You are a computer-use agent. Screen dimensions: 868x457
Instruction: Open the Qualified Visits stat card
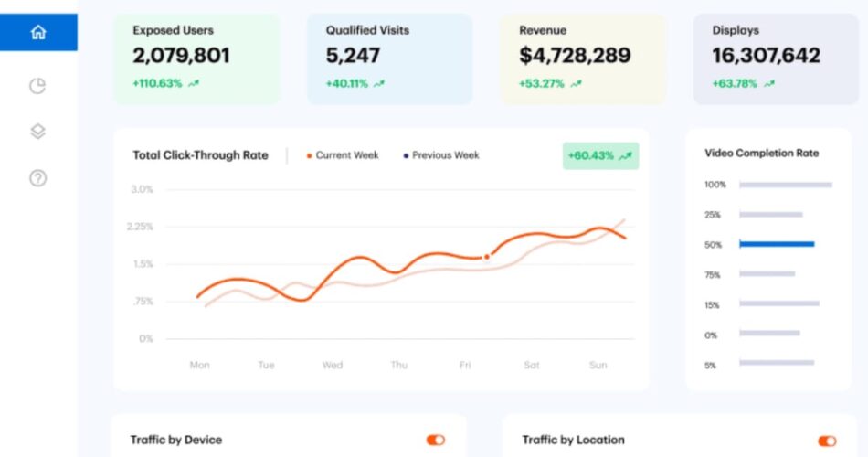[389, 58]
